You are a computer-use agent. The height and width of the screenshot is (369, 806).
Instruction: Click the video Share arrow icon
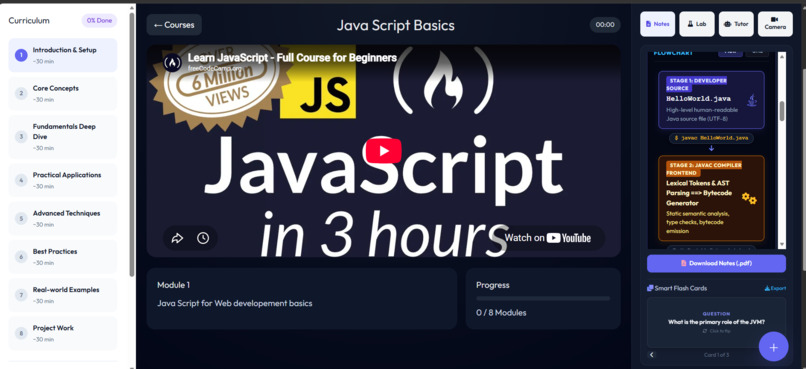click(x=177, y=238)
